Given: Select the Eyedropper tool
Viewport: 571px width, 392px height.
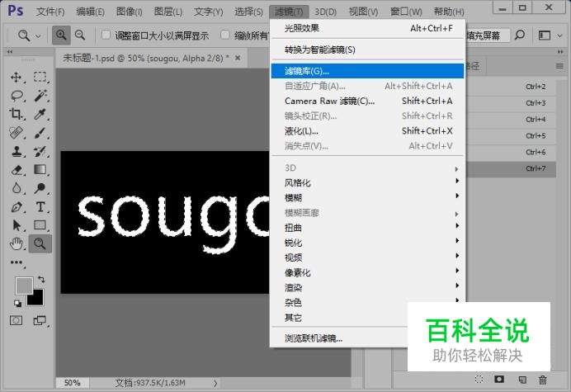Looking at the screenshot, I should tap(40, 115).
